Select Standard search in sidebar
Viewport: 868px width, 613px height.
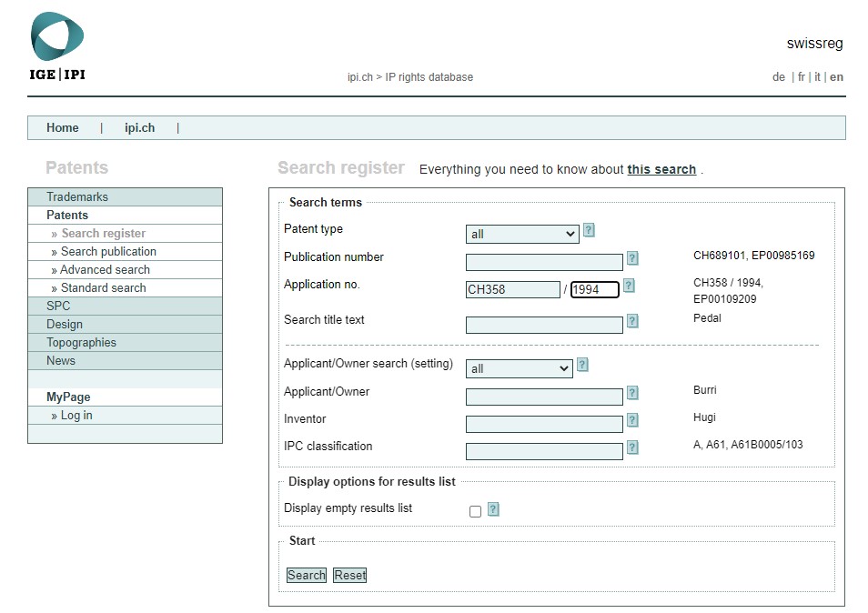[x=126, y=288]
